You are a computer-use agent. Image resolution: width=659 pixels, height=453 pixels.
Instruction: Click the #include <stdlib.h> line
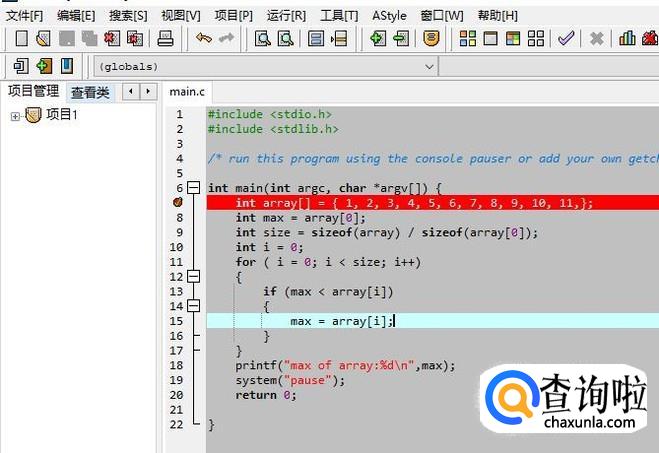click(x=273, y=129)
